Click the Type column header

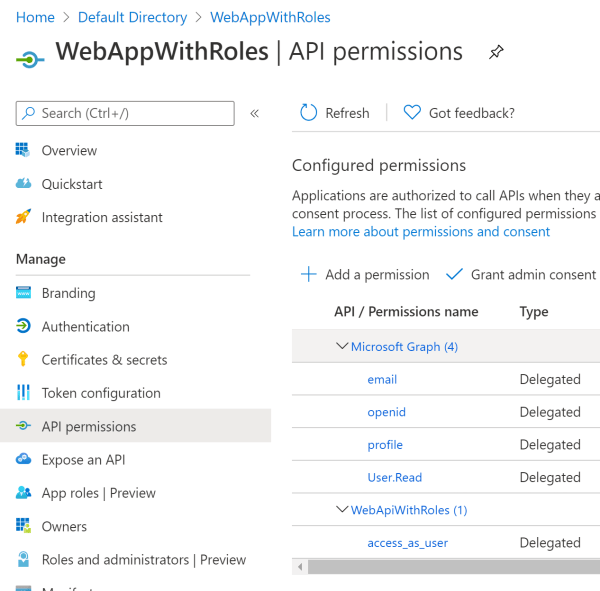coord(534,312)
